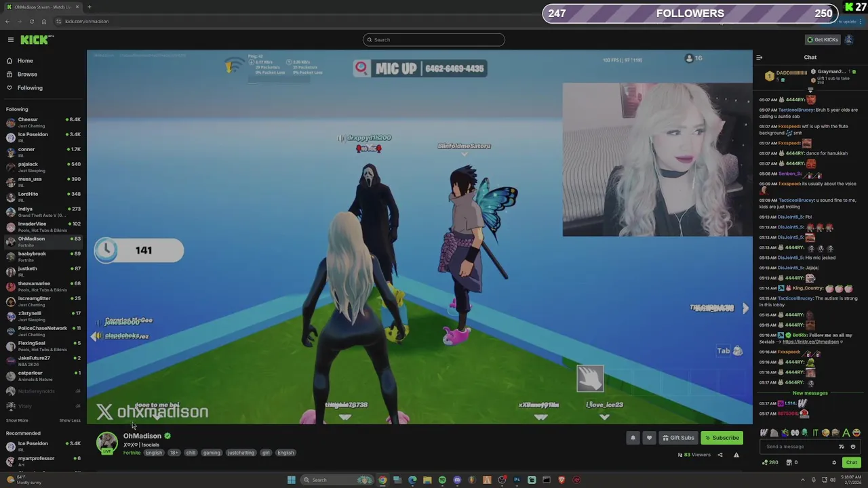Viewport: 868px width, 488px height.
Task: Select the justchatting tag
Action: pyautogui.click(x=241, y=453)
